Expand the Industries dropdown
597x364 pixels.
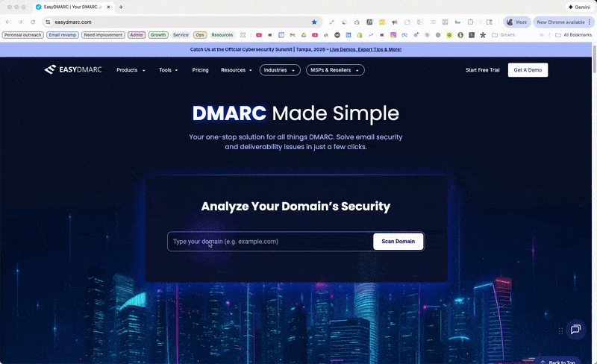(280, 70)
